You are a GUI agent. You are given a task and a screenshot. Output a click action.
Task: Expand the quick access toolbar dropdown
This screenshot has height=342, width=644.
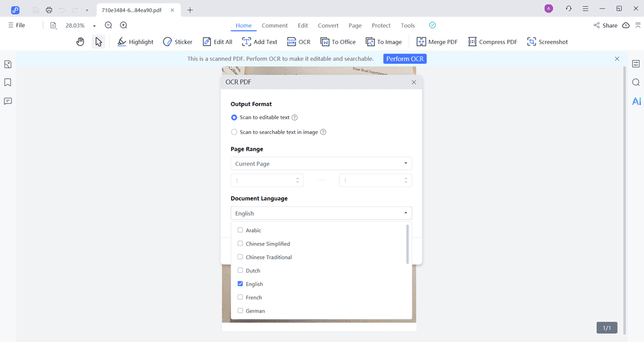[x=86, y=10]
